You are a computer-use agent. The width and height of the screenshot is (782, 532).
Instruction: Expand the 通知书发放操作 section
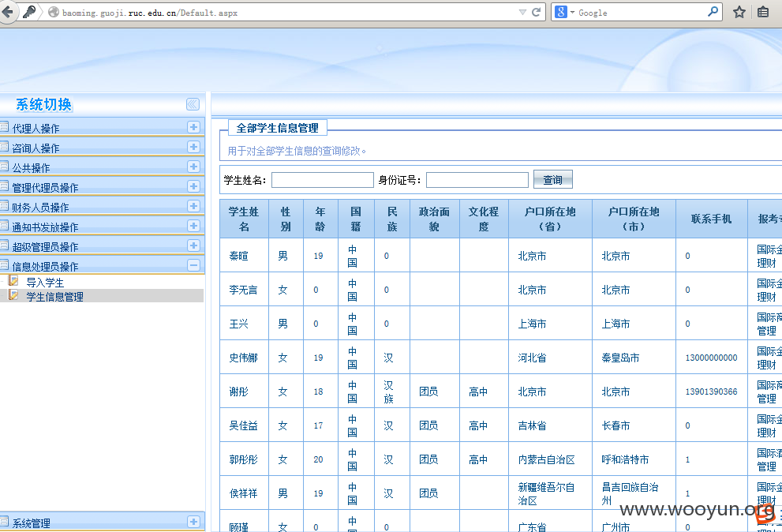point(193,226)
